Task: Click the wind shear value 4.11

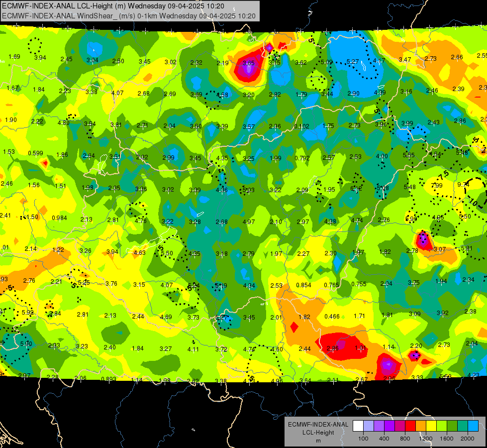Action: pos(193,349)
